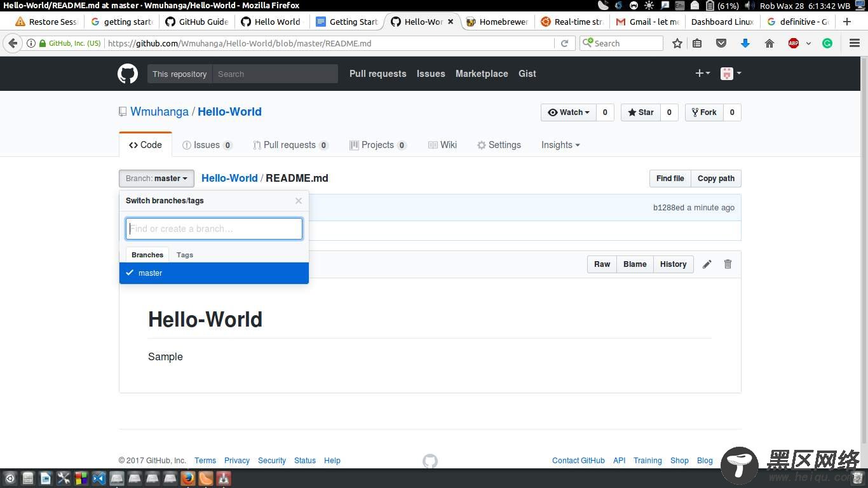
Task: Open Firefox downloads arrow
Action: [745, 43]
